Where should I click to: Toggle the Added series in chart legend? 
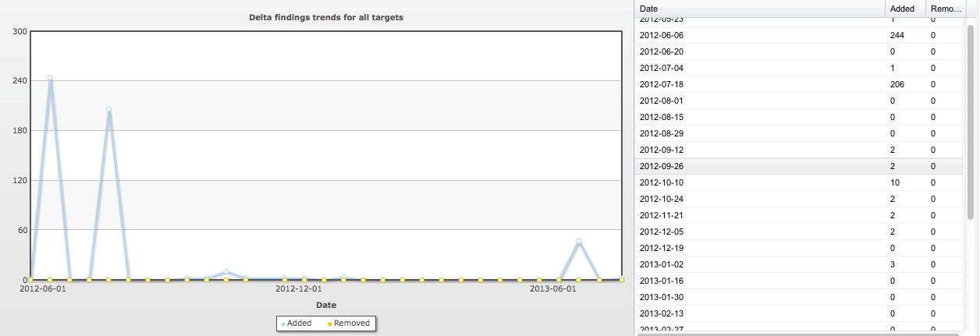pos(299,324)
